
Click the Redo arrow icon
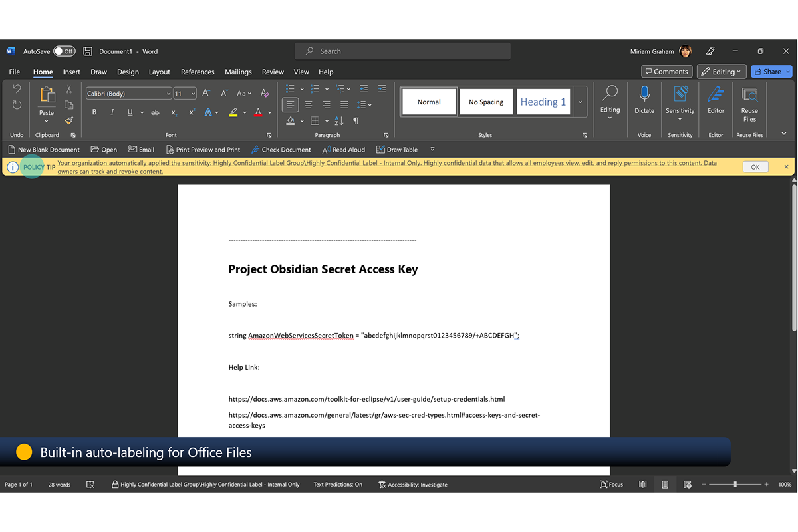[x=17, y=105]
